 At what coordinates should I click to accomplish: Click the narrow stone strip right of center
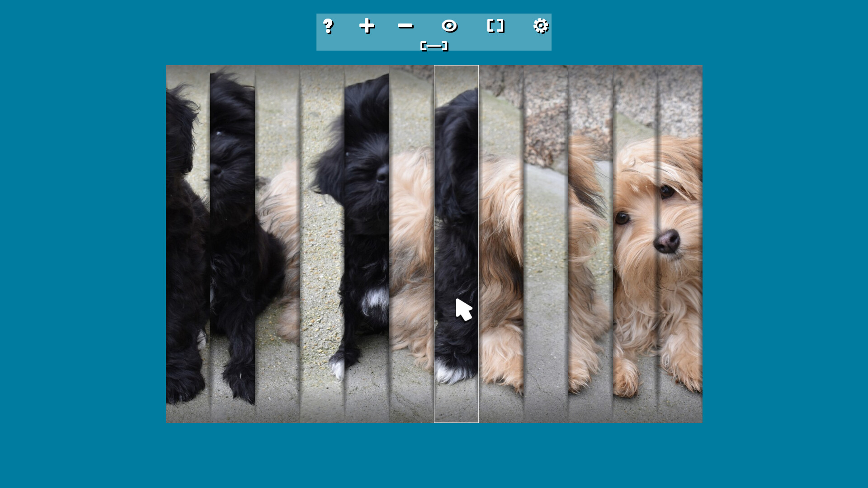tap(547, 271)
